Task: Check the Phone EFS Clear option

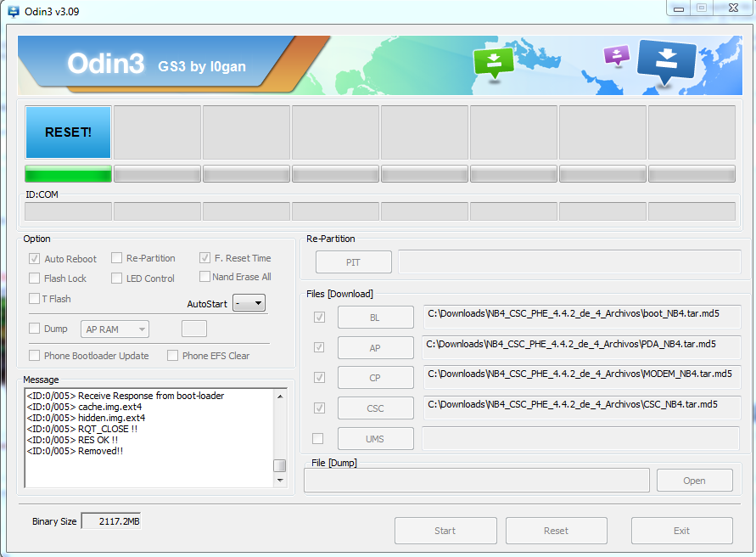Action: (172, 355)
